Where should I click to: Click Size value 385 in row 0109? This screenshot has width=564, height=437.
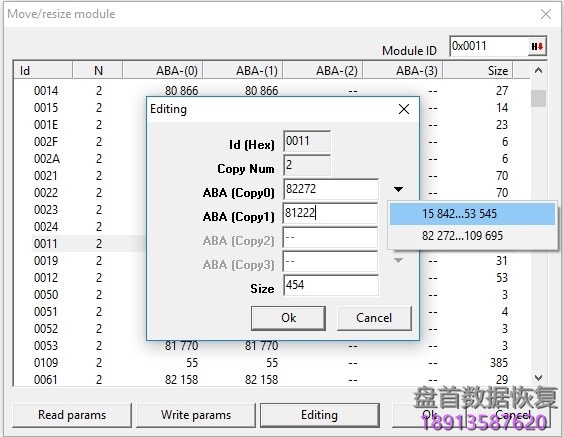pos(499,363)
